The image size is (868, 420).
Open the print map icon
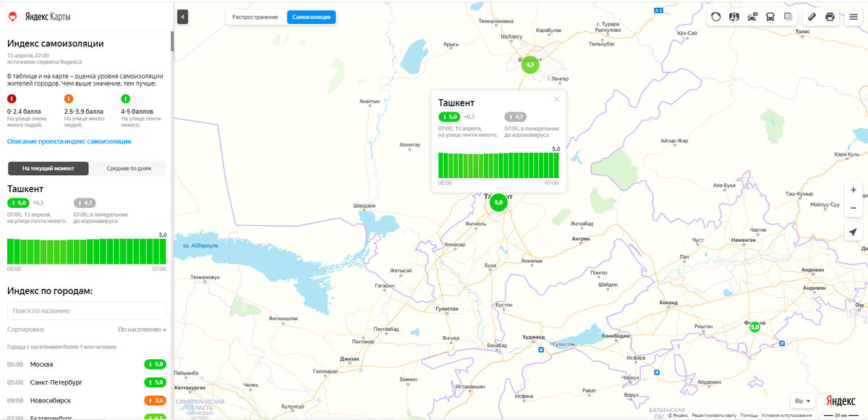pyautogui.click(x=830, y=17)
